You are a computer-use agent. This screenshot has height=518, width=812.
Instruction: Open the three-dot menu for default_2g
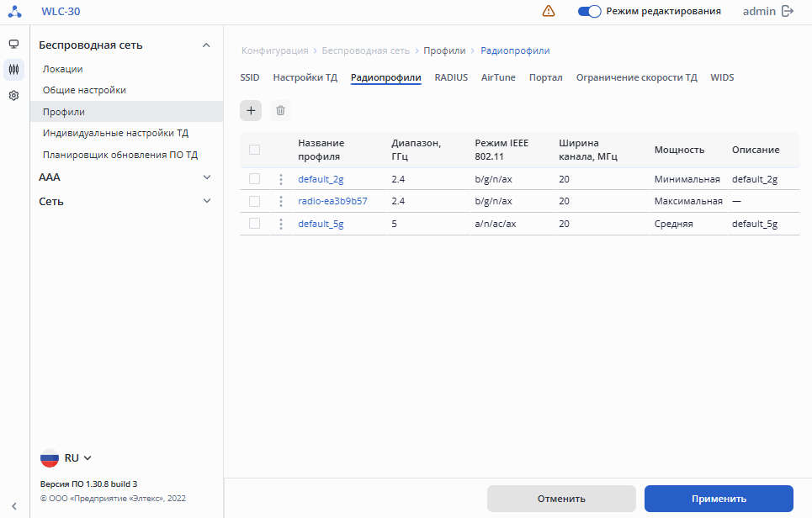tap(281, 179)
